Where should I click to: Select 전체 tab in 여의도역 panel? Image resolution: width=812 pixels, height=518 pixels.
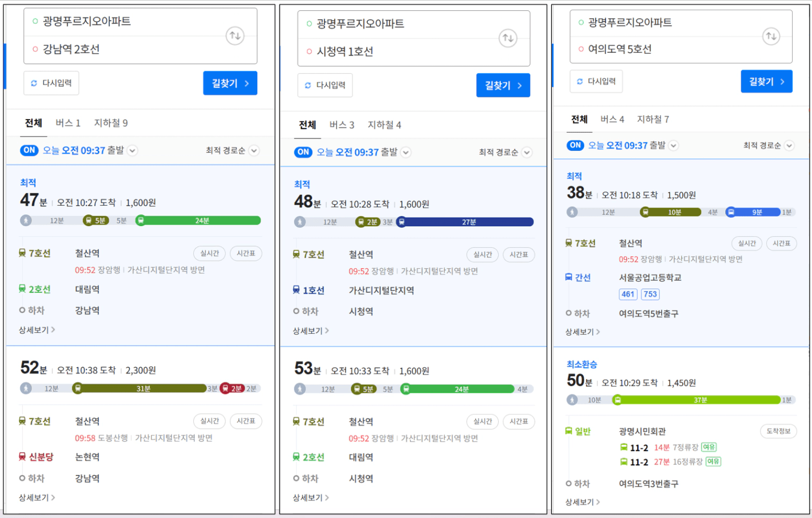coord(579,119)
